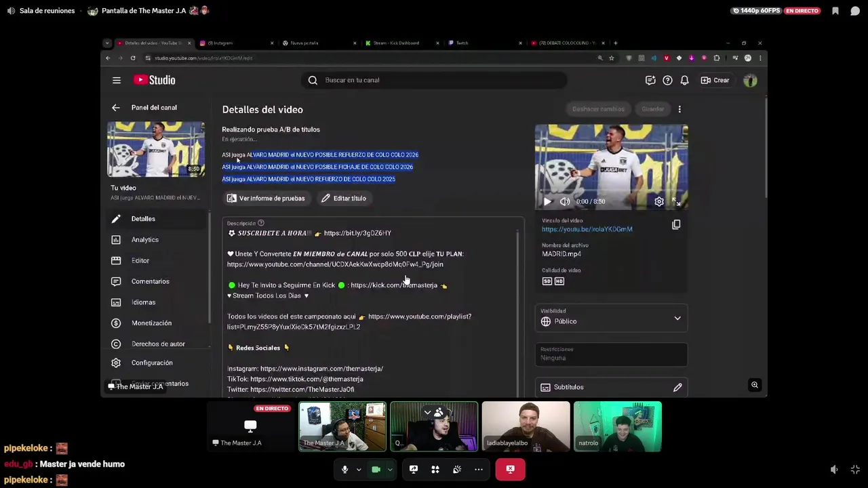This screenshot has width=868, height=488.
Task: Open video preview settings gear
Action: (x=659, y=201)
